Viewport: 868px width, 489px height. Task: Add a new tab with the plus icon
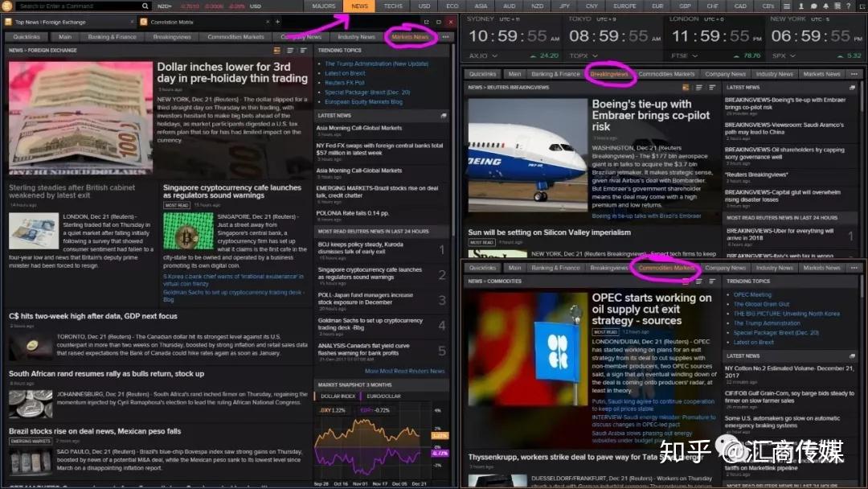click(278, 23)
